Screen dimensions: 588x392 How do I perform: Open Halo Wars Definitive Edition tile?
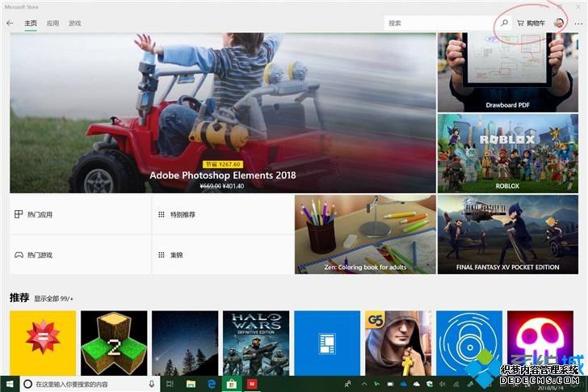(x=256, y=343)
